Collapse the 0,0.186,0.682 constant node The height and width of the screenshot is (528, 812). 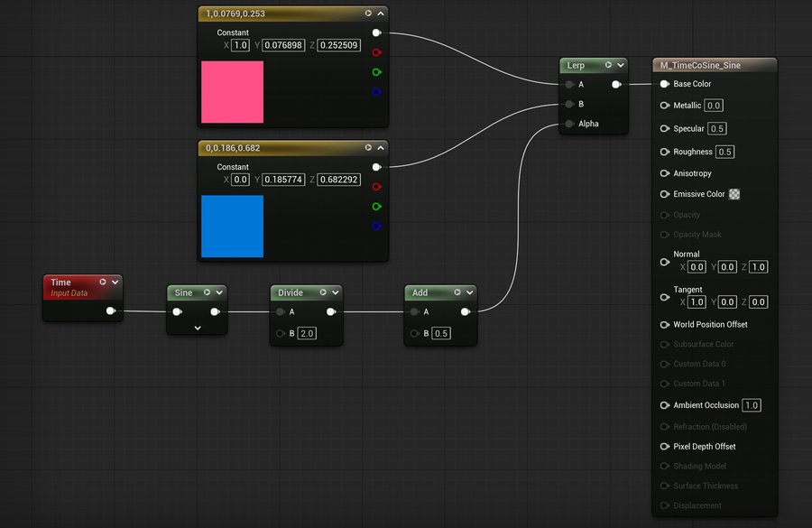pyautogui.click(x=381, y=148)
